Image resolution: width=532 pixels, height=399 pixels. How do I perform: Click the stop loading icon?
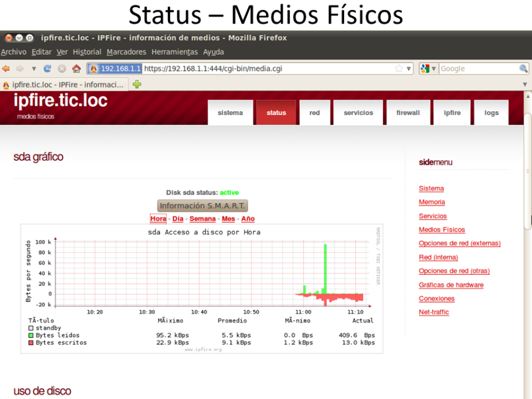tap(61, 69)
